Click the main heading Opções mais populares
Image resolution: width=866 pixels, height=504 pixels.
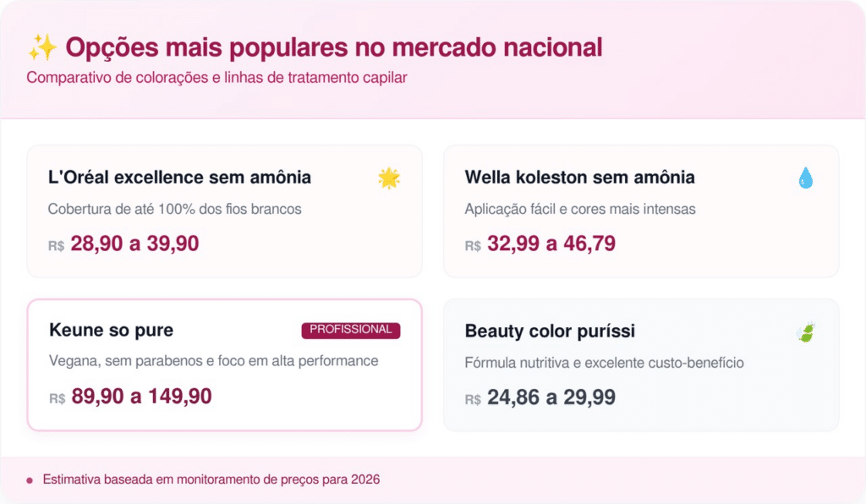pyautogui.click(x=333, y=48)
